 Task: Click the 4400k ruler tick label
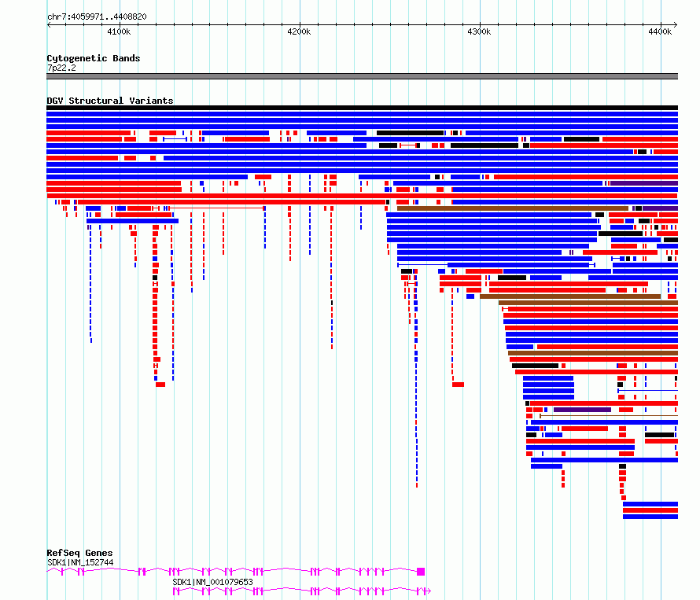click(660, 31)
